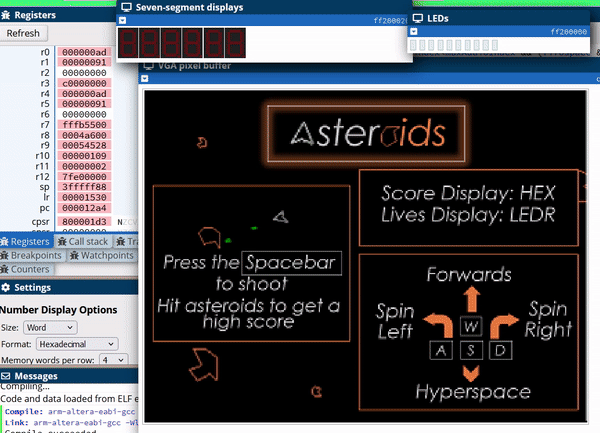This screenshot has height=433, width=600.
Task: Click the r0 register label
Action: (x=45, y=52)
